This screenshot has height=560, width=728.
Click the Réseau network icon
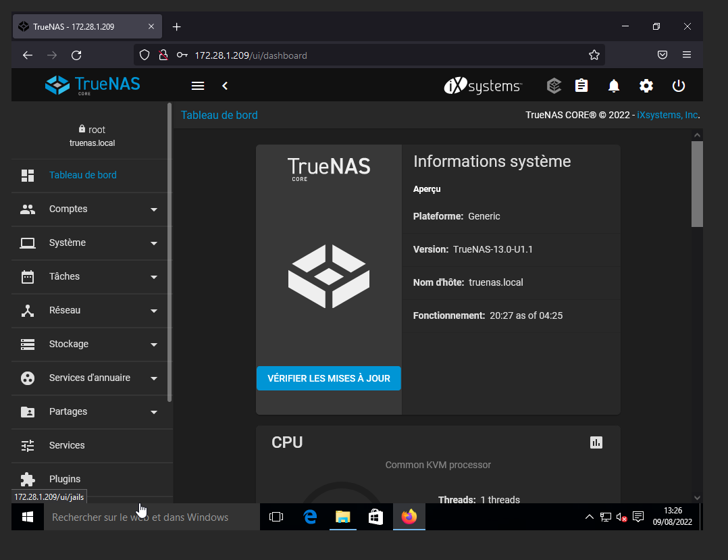pos(28,311)
